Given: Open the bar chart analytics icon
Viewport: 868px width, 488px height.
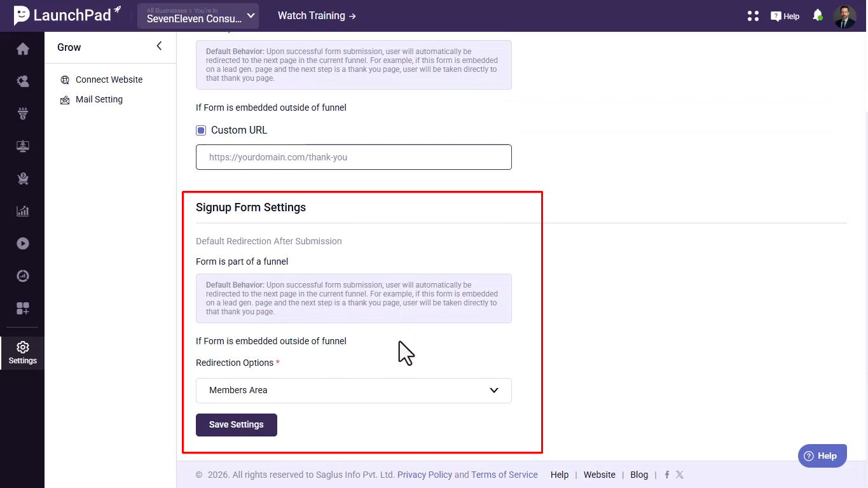Looking at the screenshot, I should point(23,211).
